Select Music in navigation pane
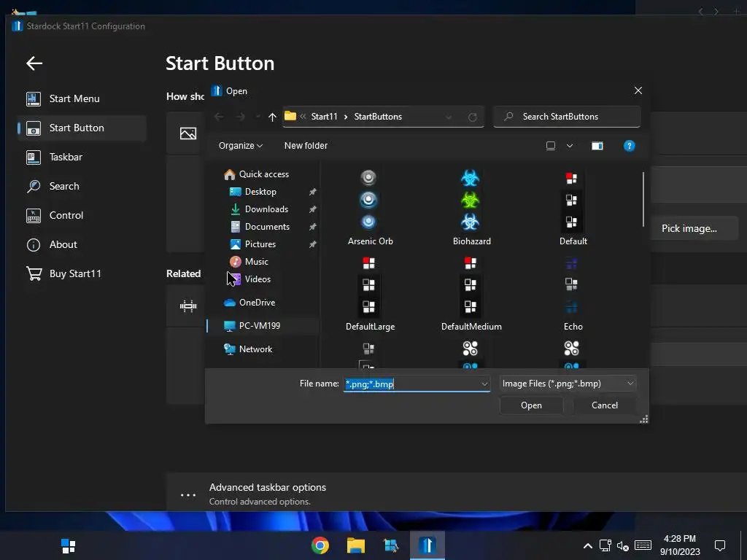The image size is (747, 560). 256,262
